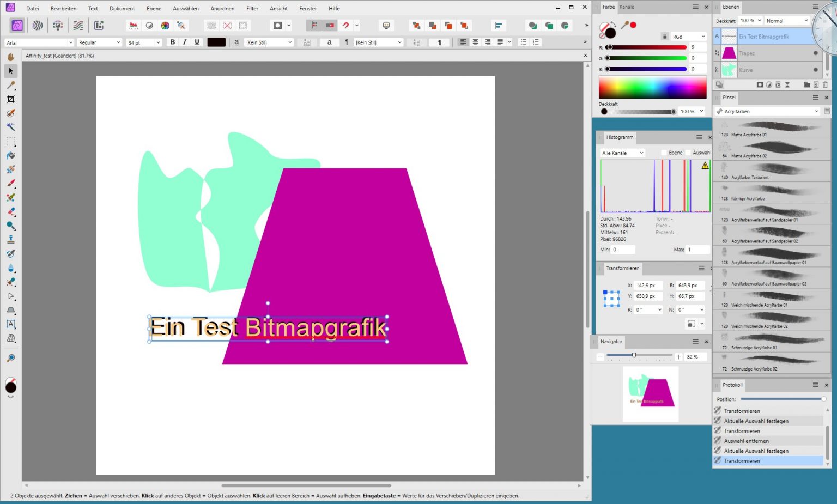Screen dimensions: 837x504
Task: Switch to the Develop Persona
Action: (58, 26)
